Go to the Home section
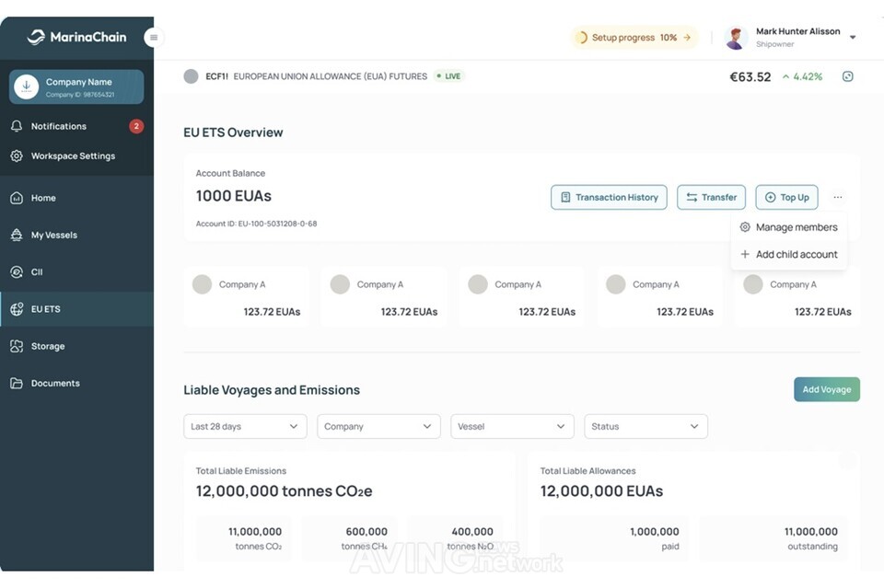The width and height of the screenshot is (884, 588). pos(76,198)
